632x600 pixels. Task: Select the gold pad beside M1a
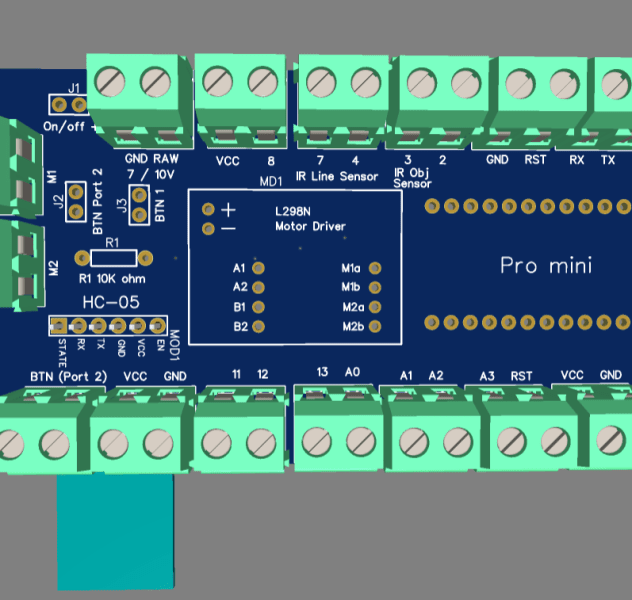[x=375, y=268]
